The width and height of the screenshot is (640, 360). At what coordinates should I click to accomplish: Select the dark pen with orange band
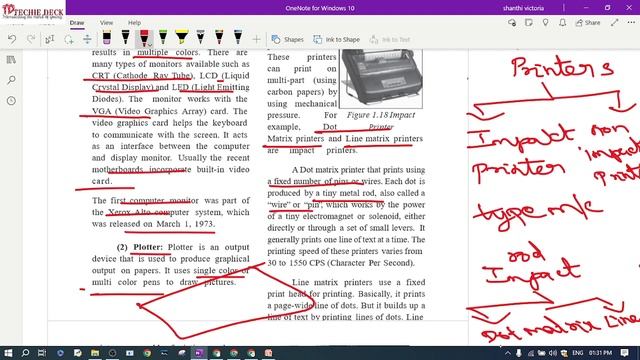[219, 38]
